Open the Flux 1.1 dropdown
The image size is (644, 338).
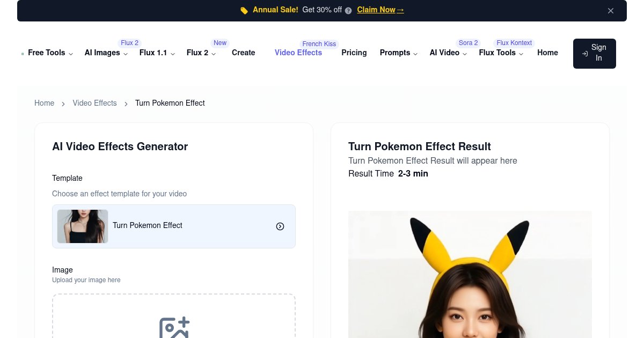tap(157, 53)
